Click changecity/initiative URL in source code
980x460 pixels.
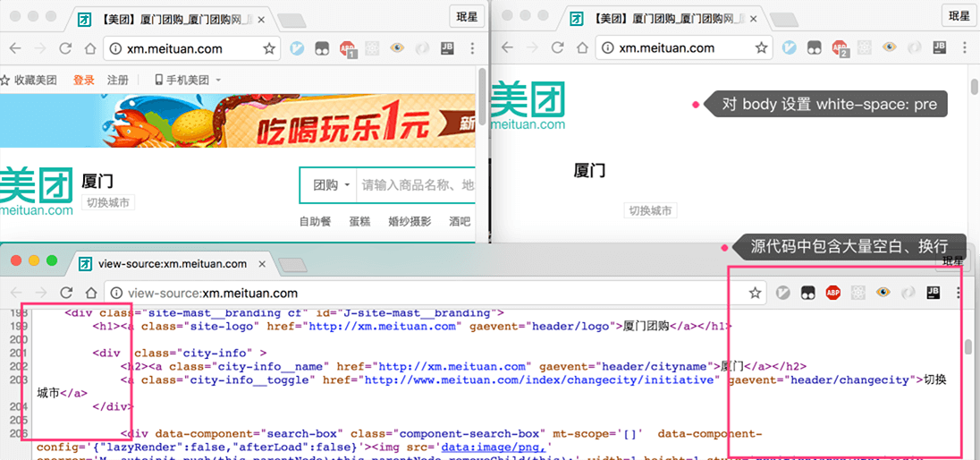[539, 379]
